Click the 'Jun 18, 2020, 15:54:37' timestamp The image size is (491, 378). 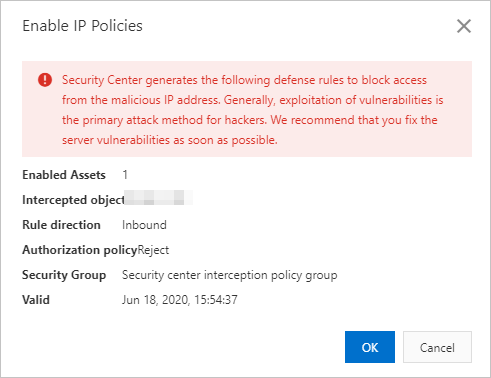pos(180,300)
